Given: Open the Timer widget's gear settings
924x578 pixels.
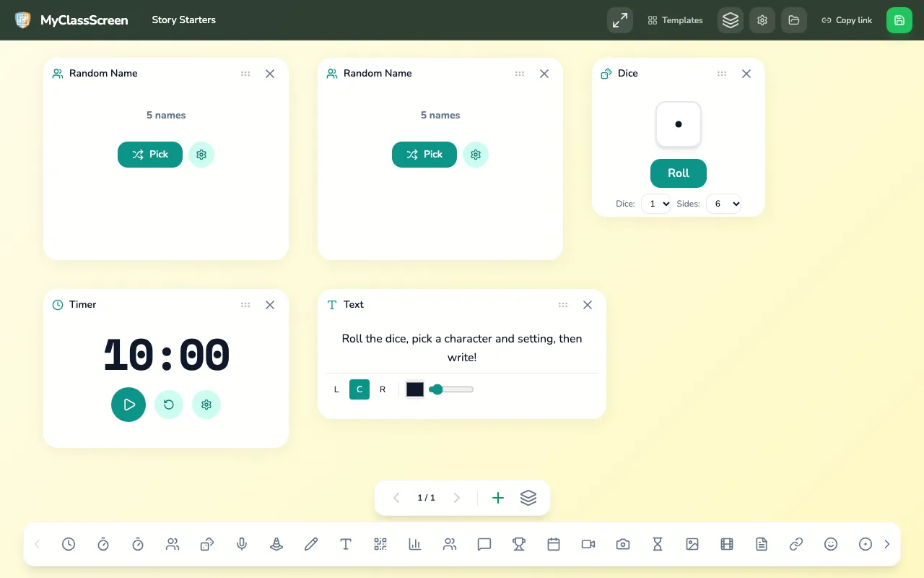Looking at the screenshot, I should (206, 405).
